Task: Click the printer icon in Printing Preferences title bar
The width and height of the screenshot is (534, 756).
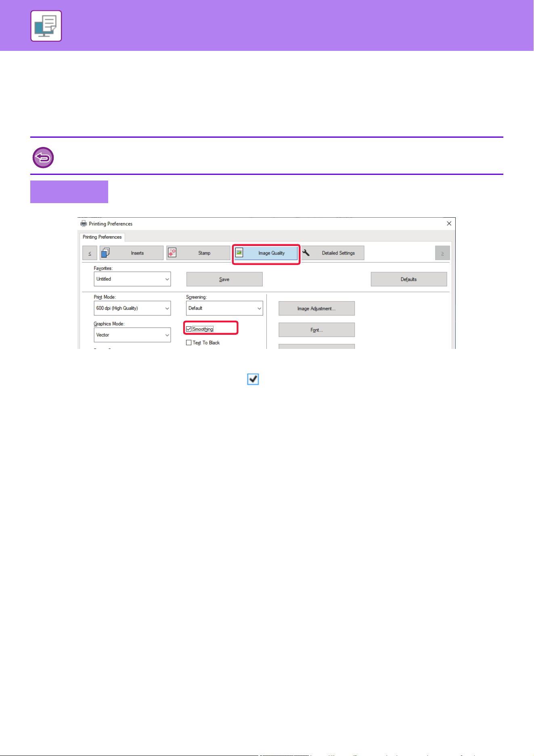Action: (84, 224)
